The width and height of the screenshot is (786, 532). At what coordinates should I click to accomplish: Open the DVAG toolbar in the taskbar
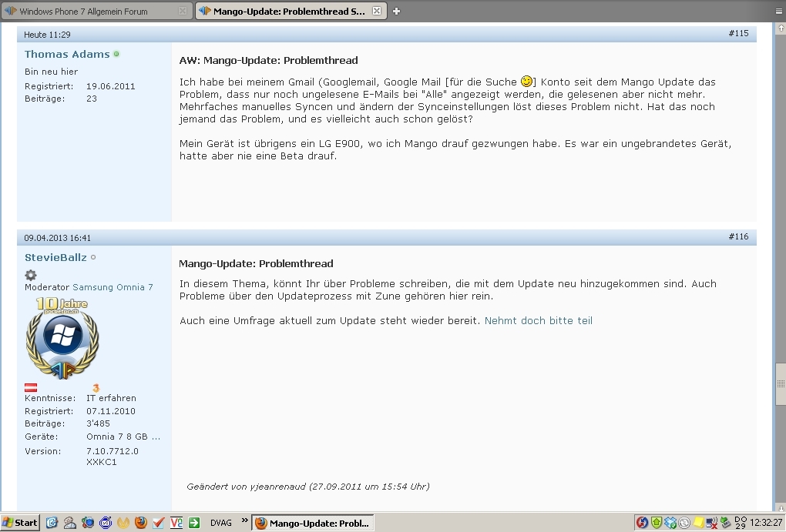[221, 523]
